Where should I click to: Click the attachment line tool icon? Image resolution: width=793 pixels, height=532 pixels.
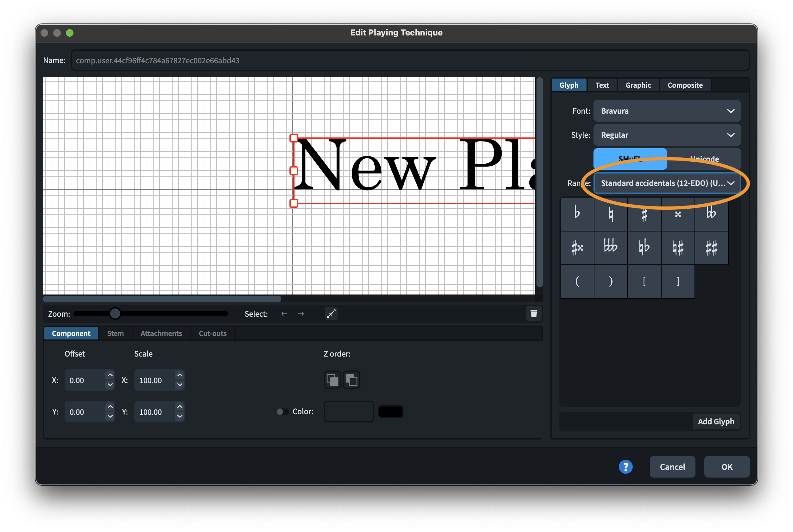331,313
